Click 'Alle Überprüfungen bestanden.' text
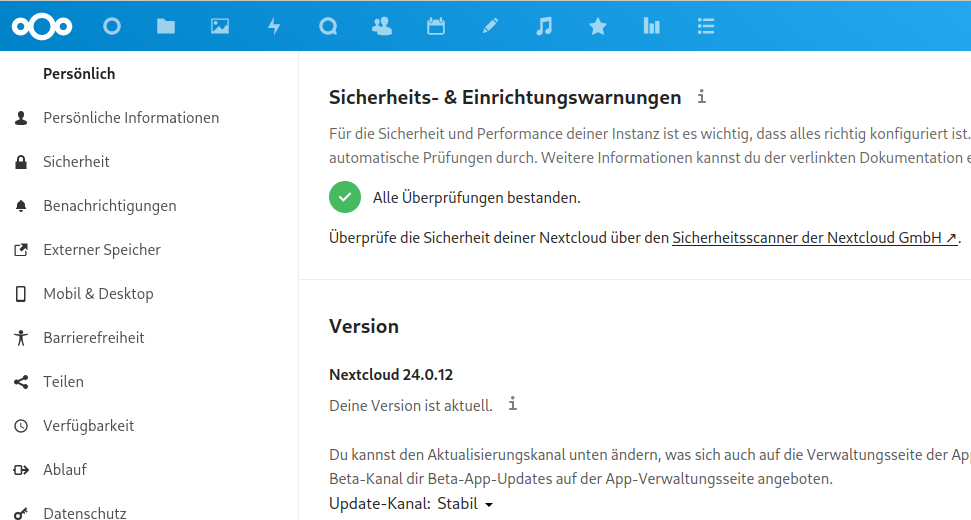Viewport: 971px width, 520px height. 477,197
